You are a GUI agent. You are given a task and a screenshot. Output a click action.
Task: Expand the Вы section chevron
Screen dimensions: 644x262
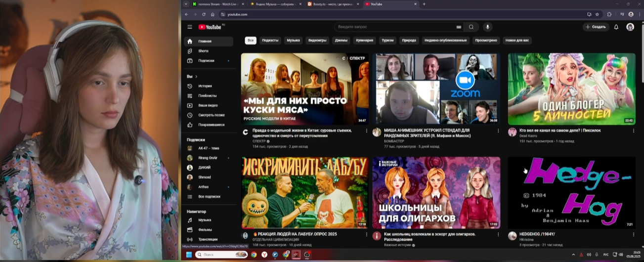[x=196, y=77]
